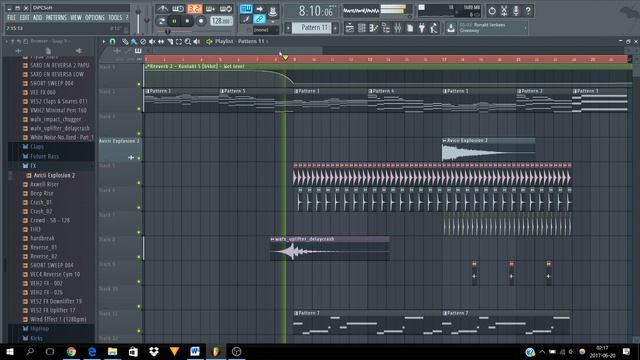Select the playlist select tool

(x=179, y=41)
